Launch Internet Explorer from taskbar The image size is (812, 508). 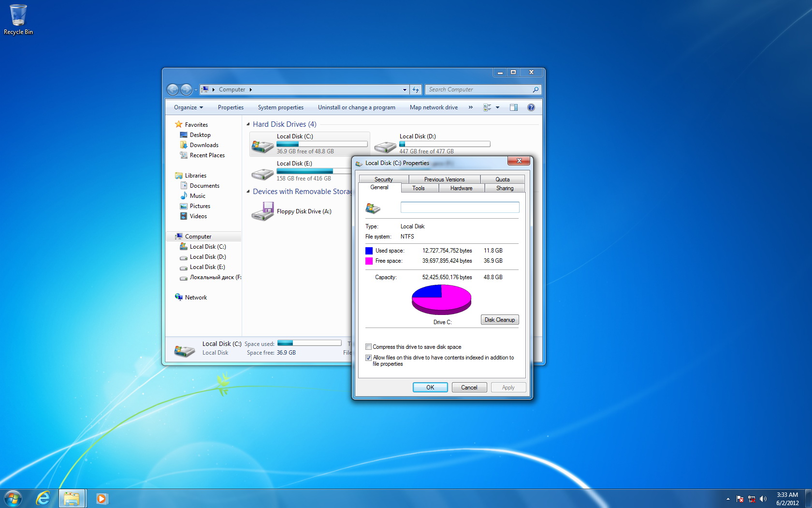pyautogui.click(x=43, y=498)
